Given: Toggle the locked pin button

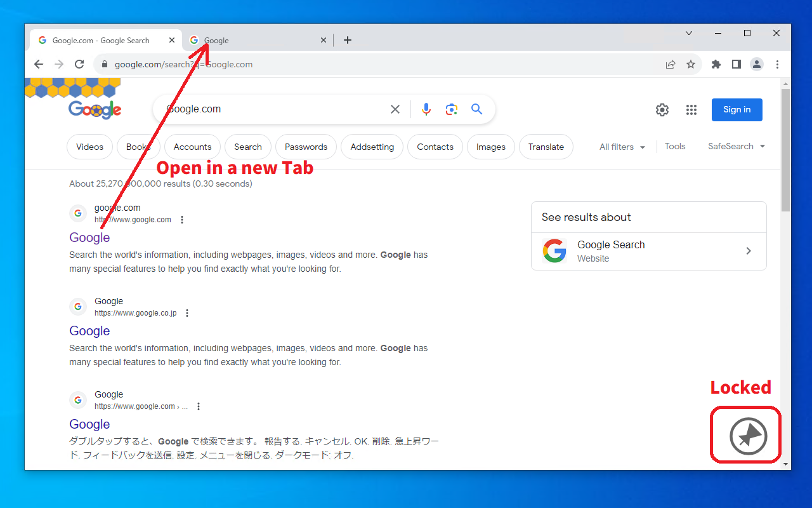Looking at the screenshot, I should 749,436.
